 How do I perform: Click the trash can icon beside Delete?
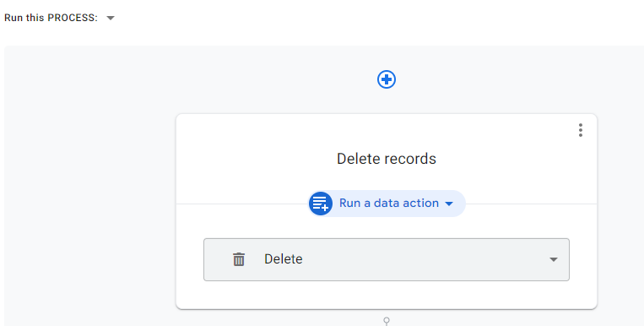(x=239, y=259)
